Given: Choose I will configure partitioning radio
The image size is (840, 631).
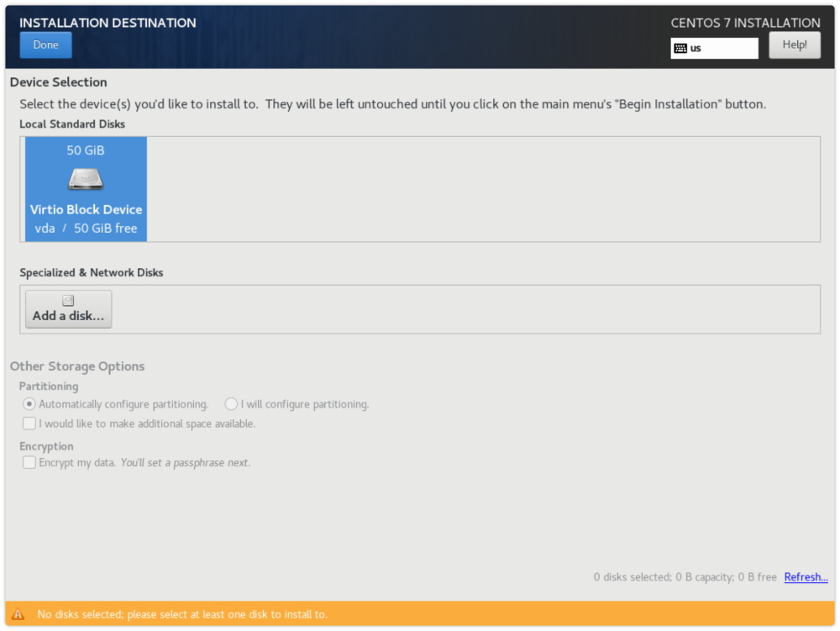Looking at the screenshot, I should (231, 404).
